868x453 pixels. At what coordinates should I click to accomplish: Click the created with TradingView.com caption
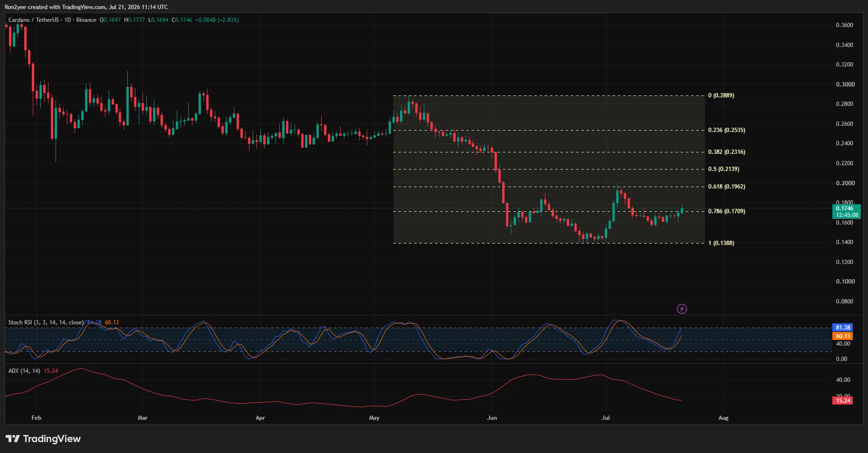pyautogui.click(x=86, y=7)
